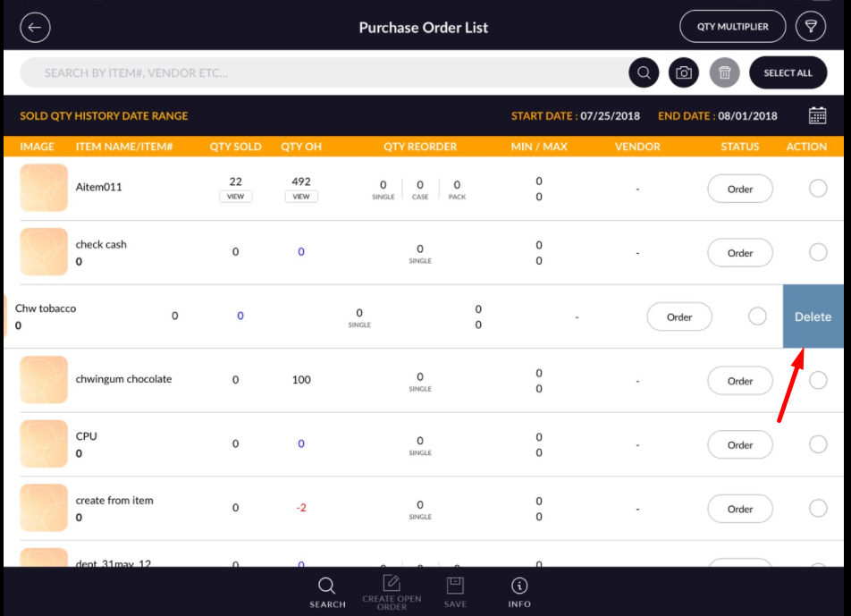This screenshot has width=851, height=616.
Task: Tap the camera scan icon
Action: click(x=684, y=73)
